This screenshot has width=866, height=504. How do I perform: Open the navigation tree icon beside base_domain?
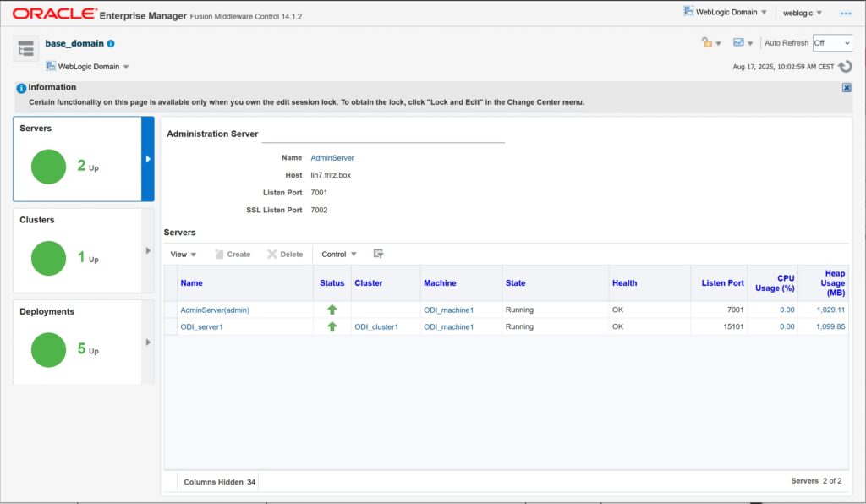(26, 48)
